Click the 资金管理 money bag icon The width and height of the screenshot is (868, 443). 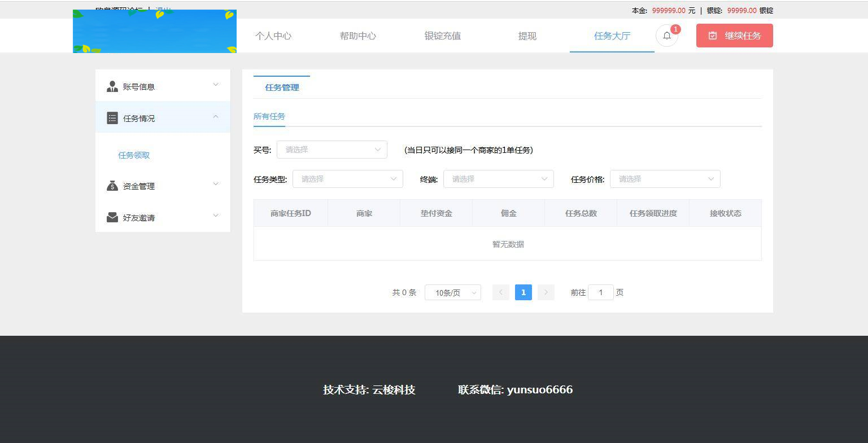pyautogui.click(x=112, y=186)
